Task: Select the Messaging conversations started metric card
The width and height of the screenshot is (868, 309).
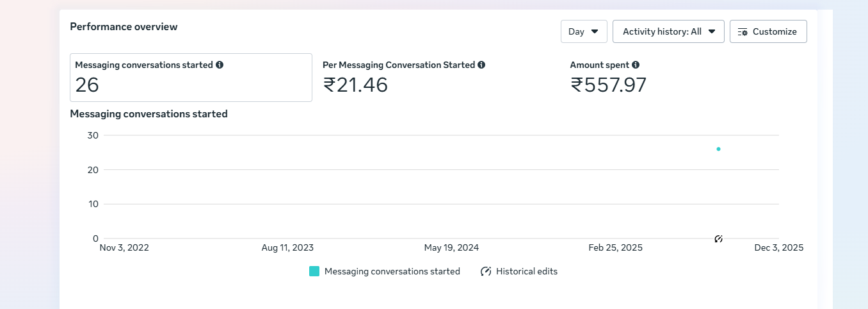Action: (x=191, y=78)
